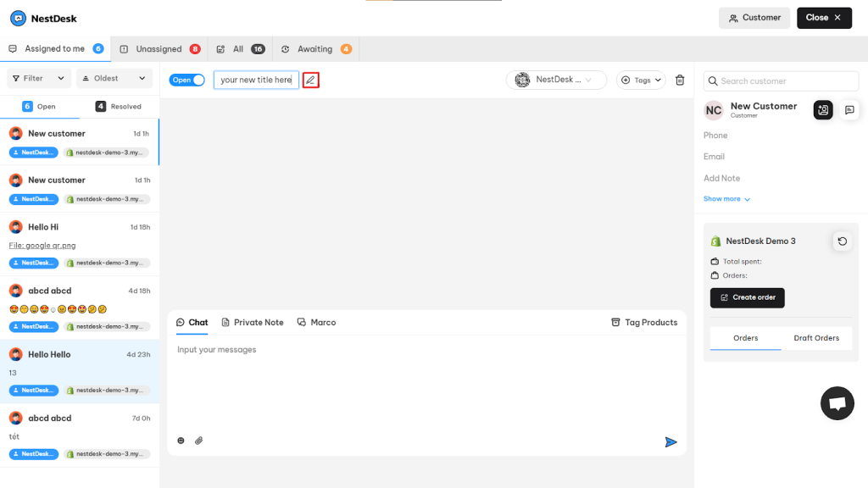The height and width of the screenshot is (488, 868).
Task: Click the pencil edit title icon
Action: pos(310,80)
